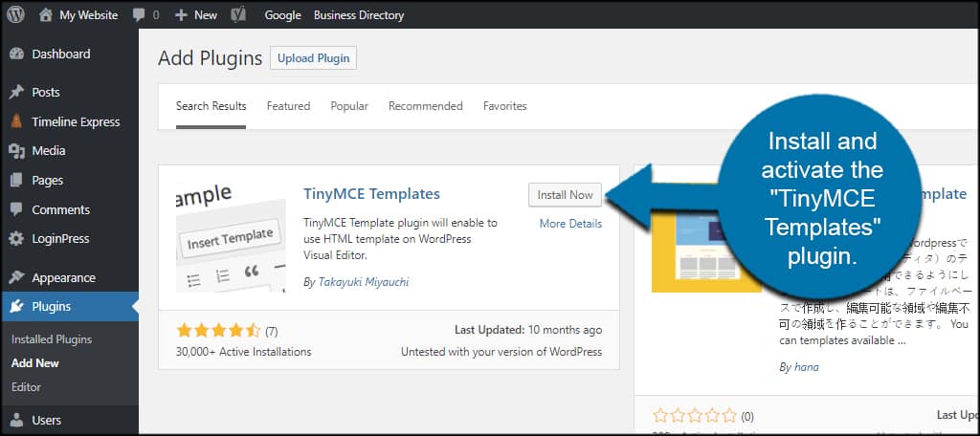The image size is (980, 436).
Task: Open the New content menu
Action: (206, 15)
